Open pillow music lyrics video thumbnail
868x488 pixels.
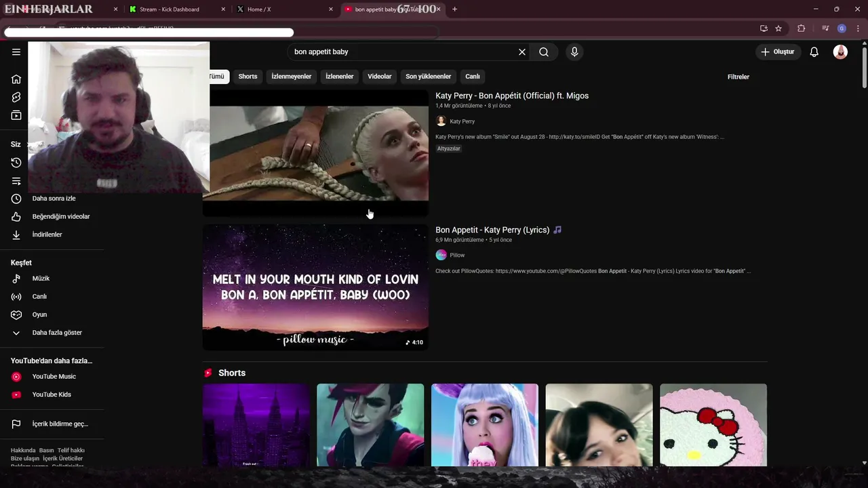click(x=315, y=287)
